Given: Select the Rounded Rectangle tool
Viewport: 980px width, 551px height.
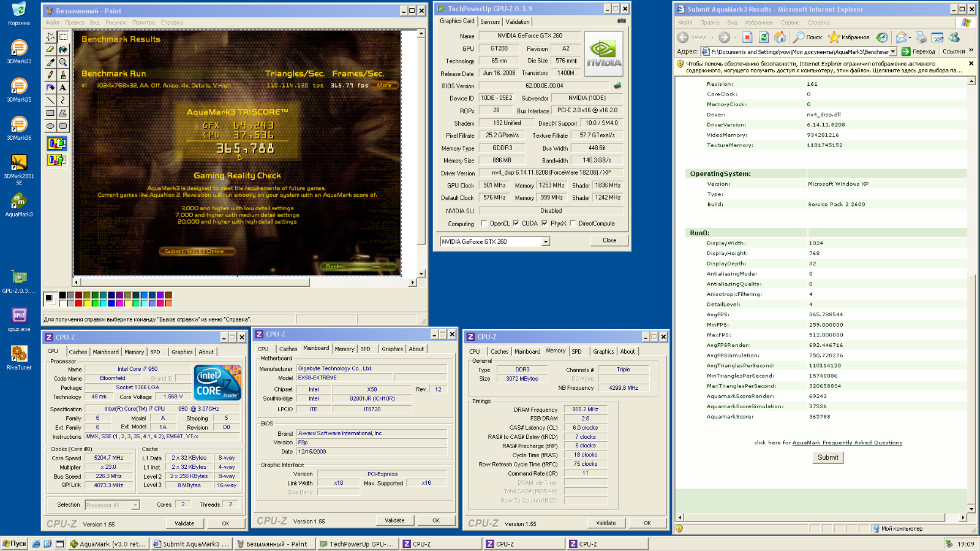Looking at the screenshot, I should pos(63,126).
